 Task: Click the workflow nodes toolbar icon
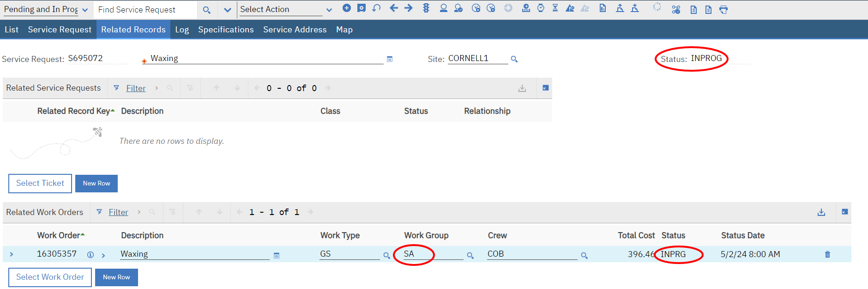pyautogui.click(x=676, y=10)
